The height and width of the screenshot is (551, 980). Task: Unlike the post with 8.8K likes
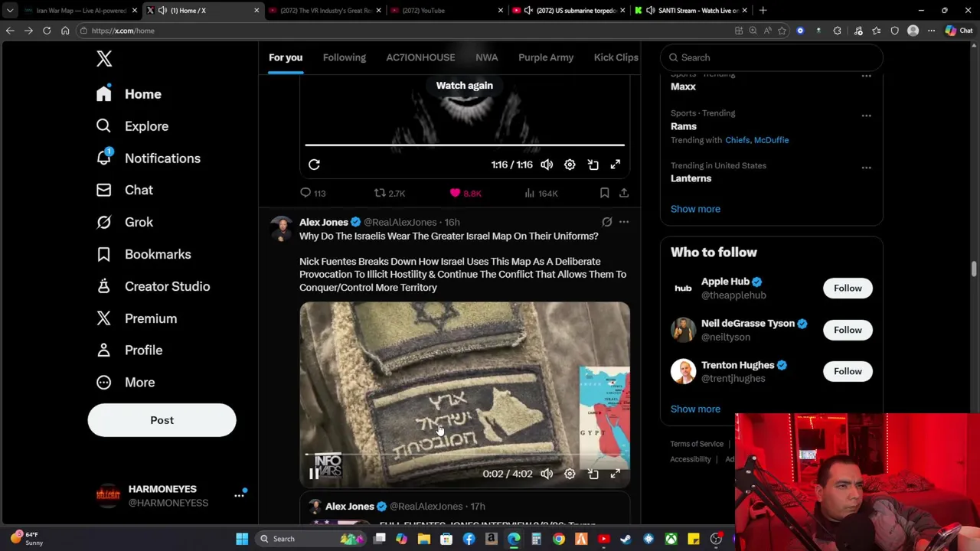[465, 194]
